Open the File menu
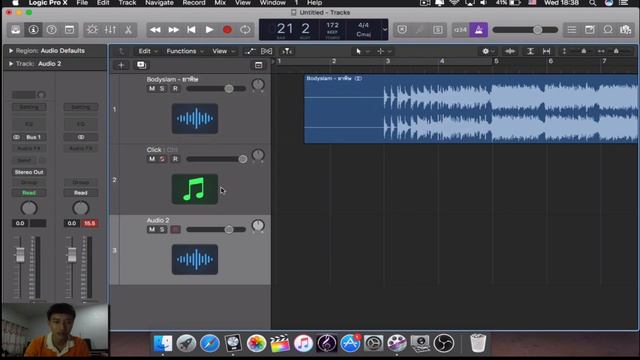This screenshot has width=640, height=360. (x=82, y=3)
